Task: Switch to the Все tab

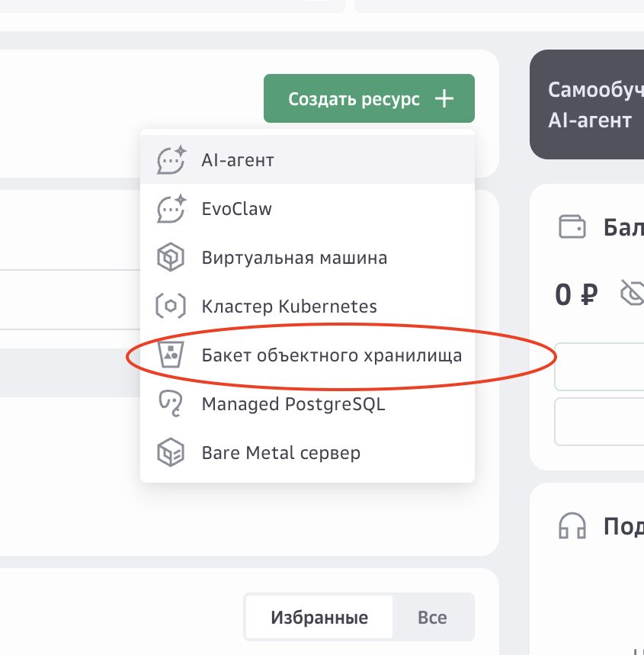Action: [x=432, y=618]
